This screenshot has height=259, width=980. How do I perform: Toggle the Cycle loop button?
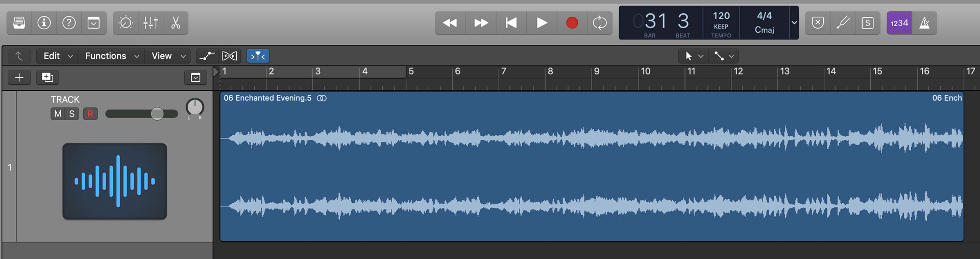tap(600, 23)
